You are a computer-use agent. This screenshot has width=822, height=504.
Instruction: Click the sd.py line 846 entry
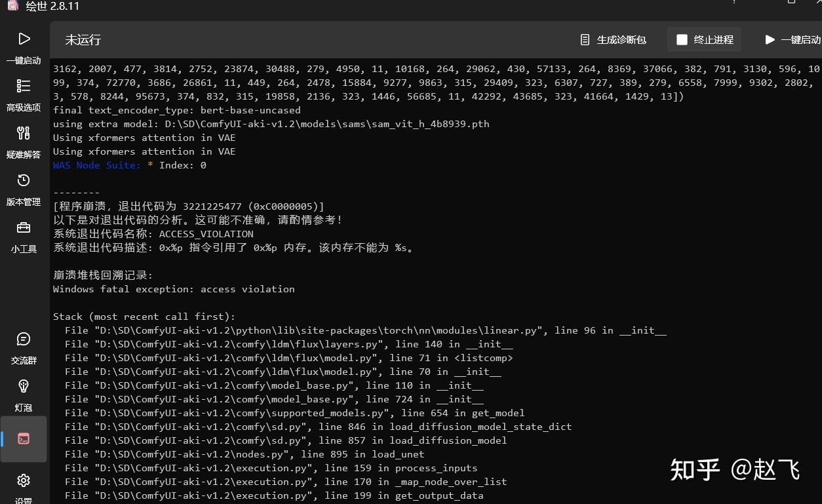coord(319,427)
